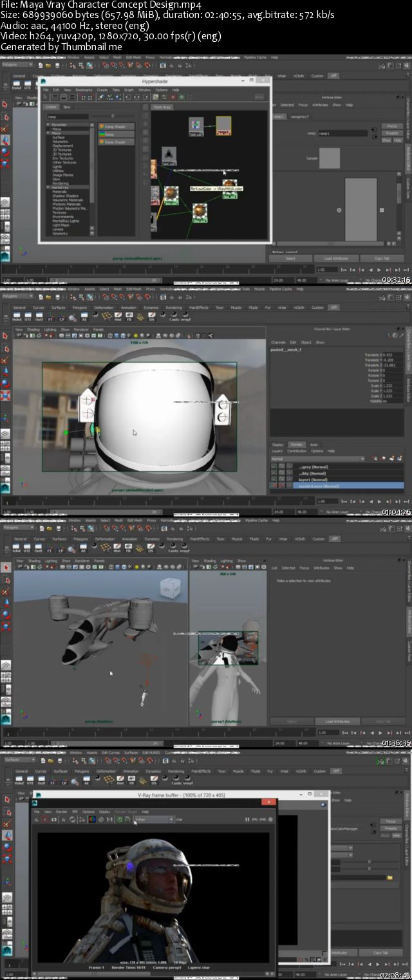
Task: Select the Display radio button in Layer Editor
Action: 277,445
